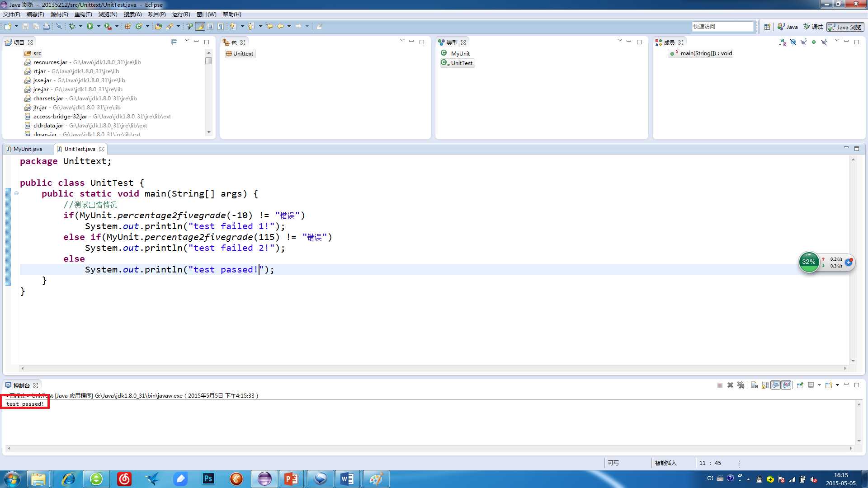Open Internet Explorer from the taskbar
The width and height of the screenshot is (868, 488).
68,479
